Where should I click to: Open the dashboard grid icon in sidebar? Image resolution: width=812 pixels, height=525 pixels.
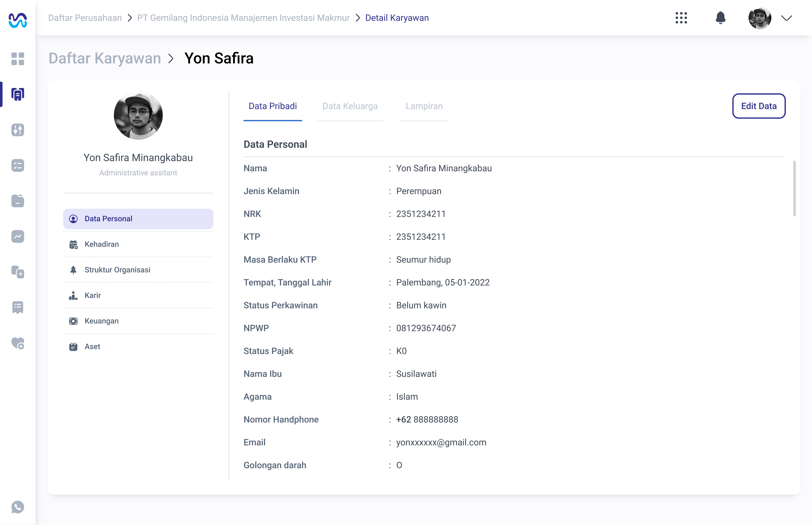coord(18,59)
